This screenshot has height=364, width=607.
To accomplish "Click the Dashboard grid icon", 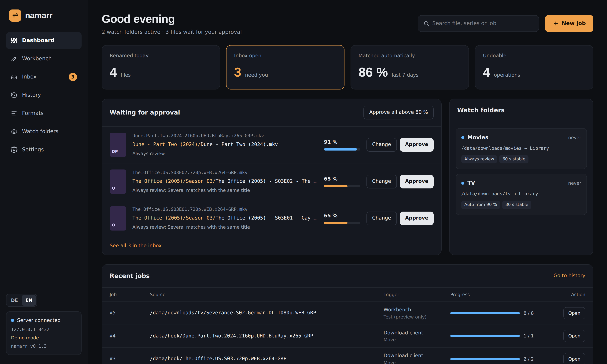I will click(x=14, y=40).
